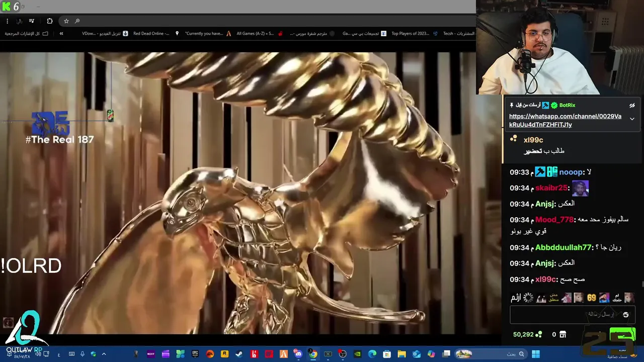
Task: Open the All Games (A-Z) bookmark
Action: [259, 34]
